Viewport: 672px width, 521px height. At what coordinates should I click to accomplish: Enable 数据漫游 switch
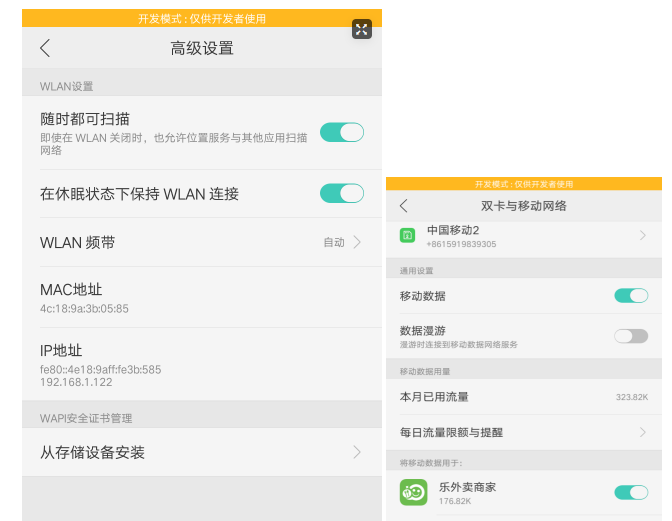click(631, 336)
